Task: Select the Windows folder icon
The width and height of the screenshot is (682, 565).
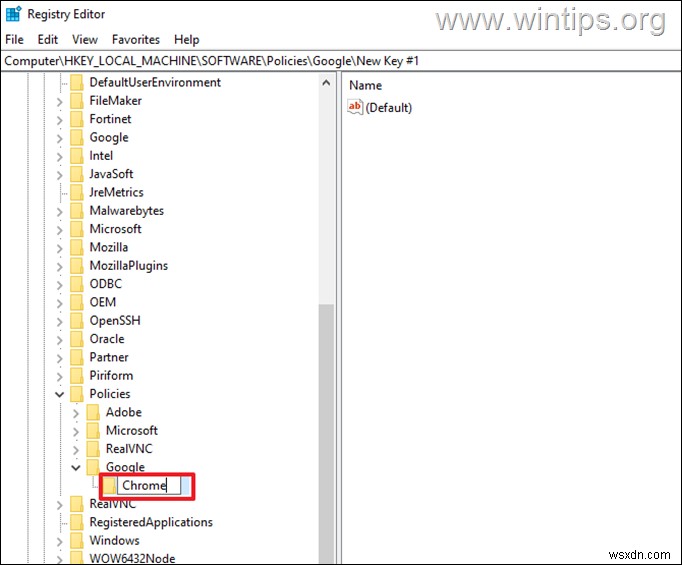Action: pos(77,540)
